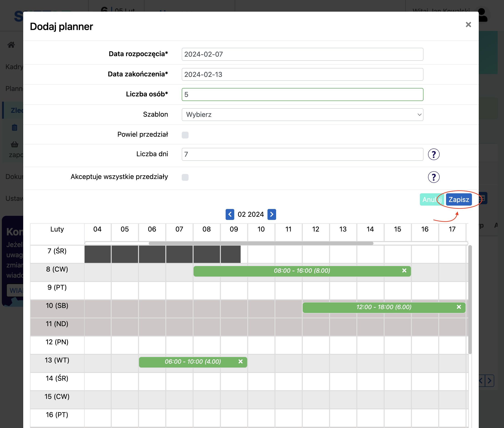Click the Anuluj button
504x428 pixels.
(432, 199)
